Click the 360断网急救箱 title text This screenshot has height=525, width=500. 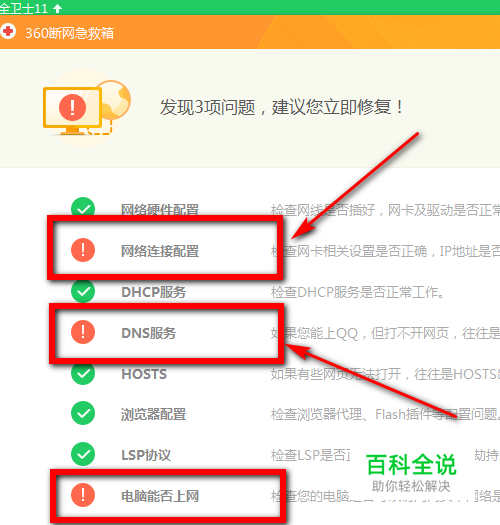(x=70, y=33)
